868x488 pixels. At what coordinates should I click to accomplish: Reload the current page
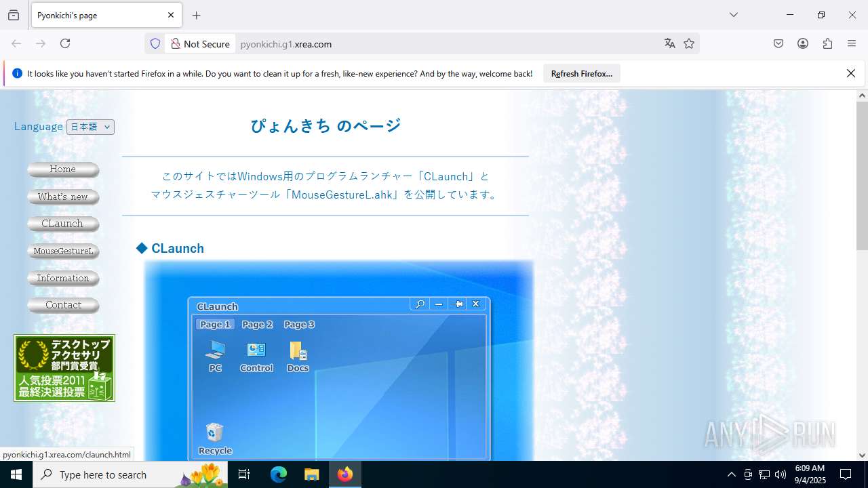click(x=65, y=43)
